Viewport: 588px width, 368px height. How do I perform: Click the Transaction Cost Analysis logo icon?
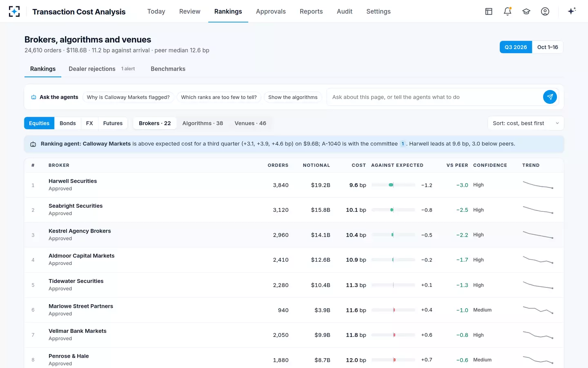tap(14, 11)
